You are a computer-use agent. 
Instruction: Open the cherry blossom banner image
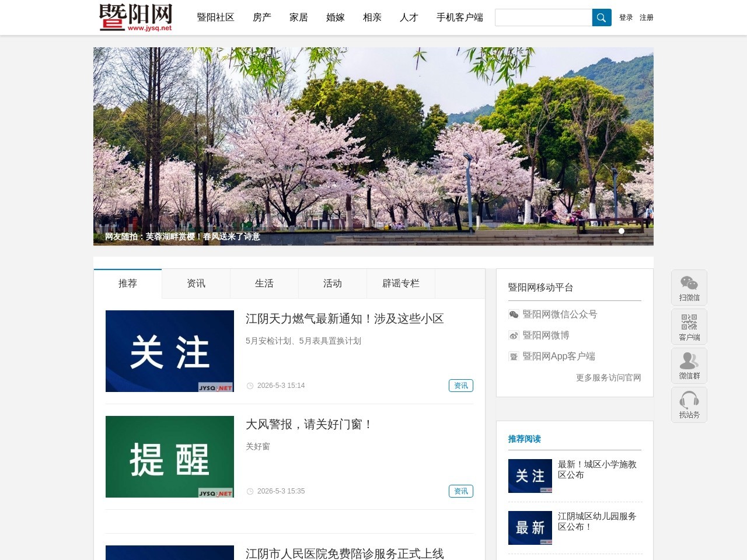(373, 146)
